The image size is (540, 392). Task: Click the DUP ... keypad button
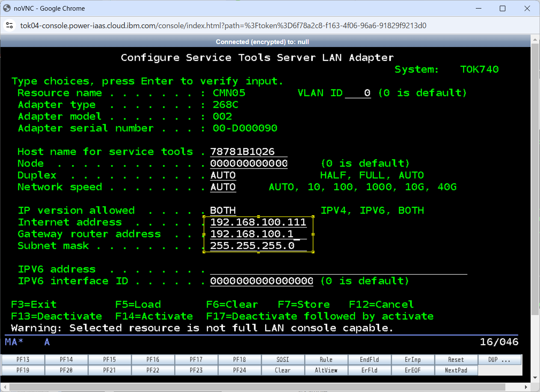tap(499, 360)
